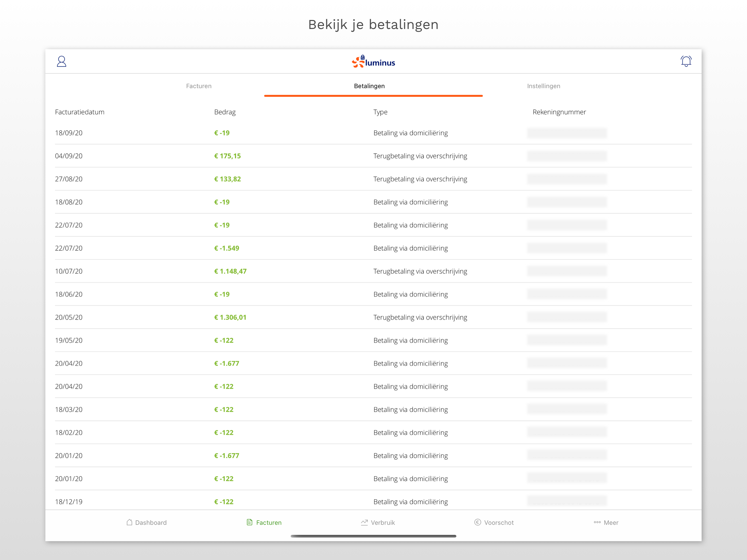Click the Rekeningnummer column header

tap(559, 112)
